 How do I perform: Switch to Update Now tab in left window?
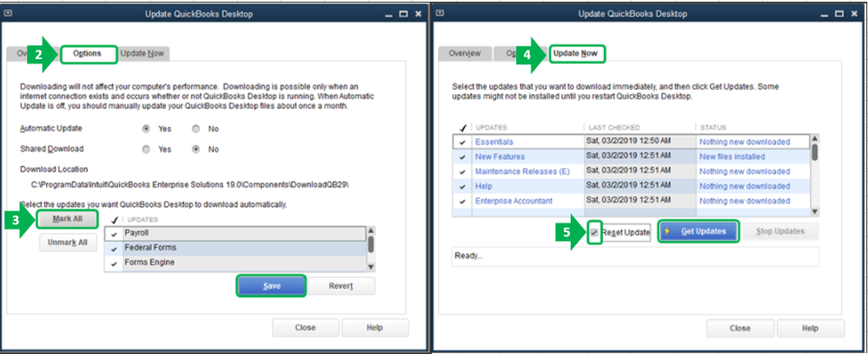(142, 54)
